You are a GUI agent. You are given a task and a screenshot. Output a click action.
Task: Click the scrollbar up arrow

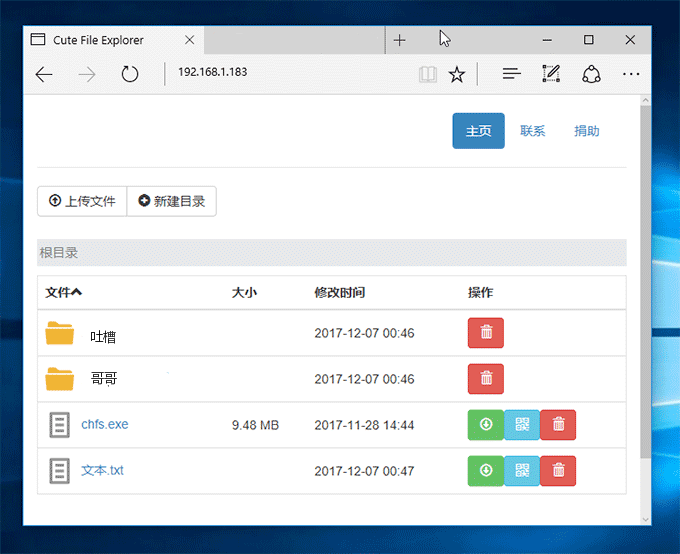point(645,100)
